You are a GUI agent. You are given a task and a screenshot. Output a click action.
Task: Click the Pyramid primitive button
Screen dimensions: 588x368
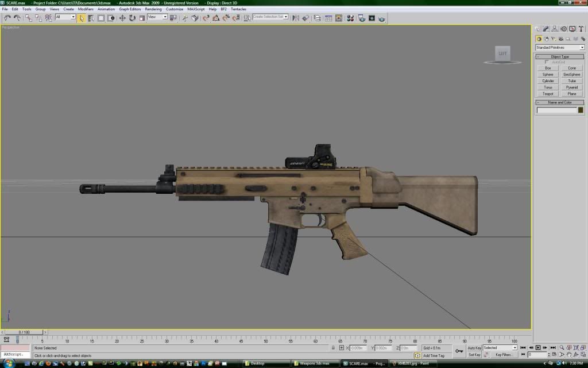point(572,87)
